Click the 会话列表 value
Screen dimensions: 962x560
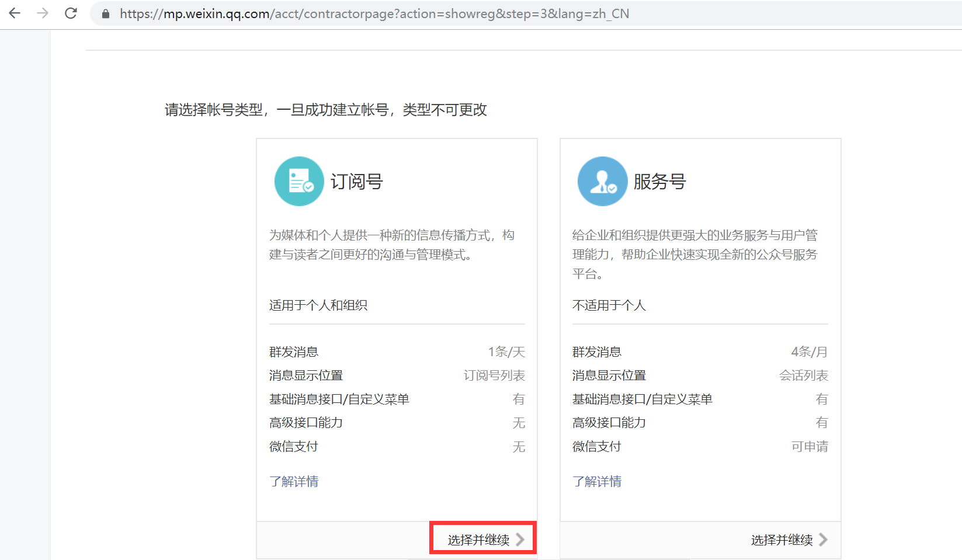tap(804, 375)
